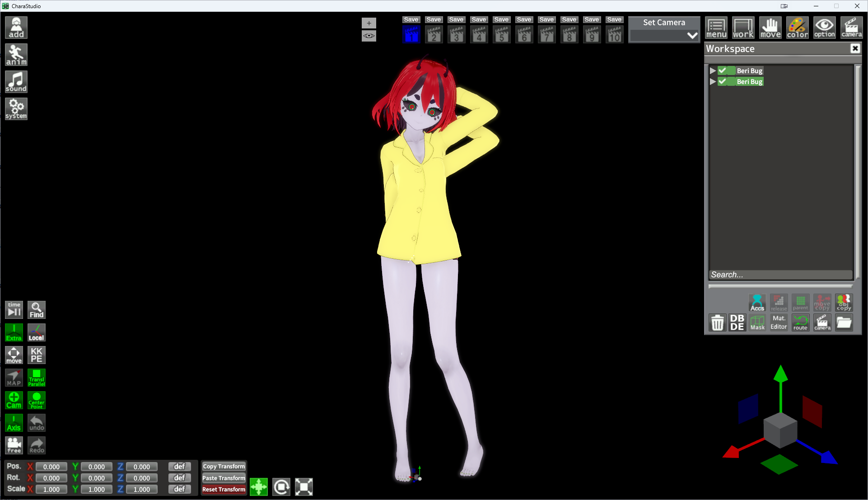
Task: Select the move gizmo mode button
Action: click(259, 487)
